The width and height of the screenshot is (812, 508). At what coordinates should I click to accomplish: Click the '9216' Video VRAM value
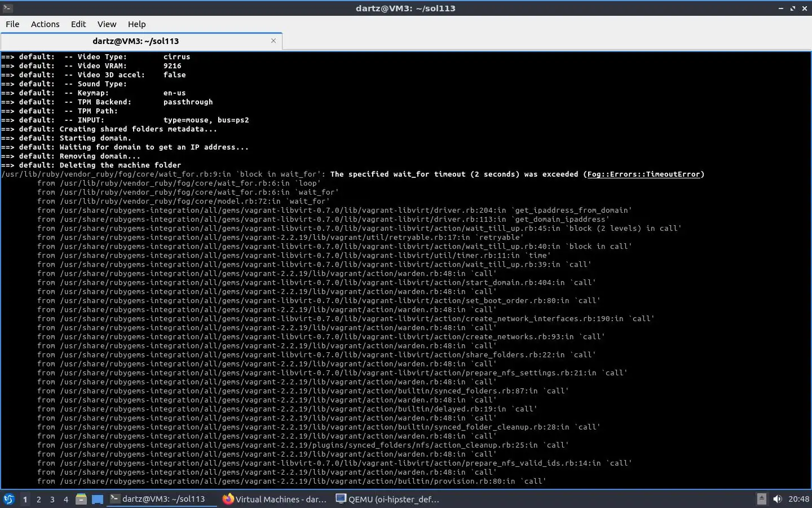coord(172,66)
